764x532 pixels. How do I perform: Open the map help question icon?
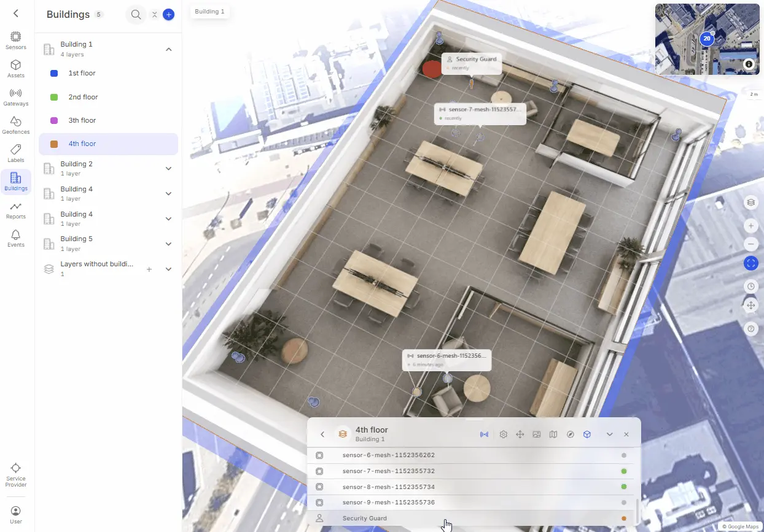point(750,329)
